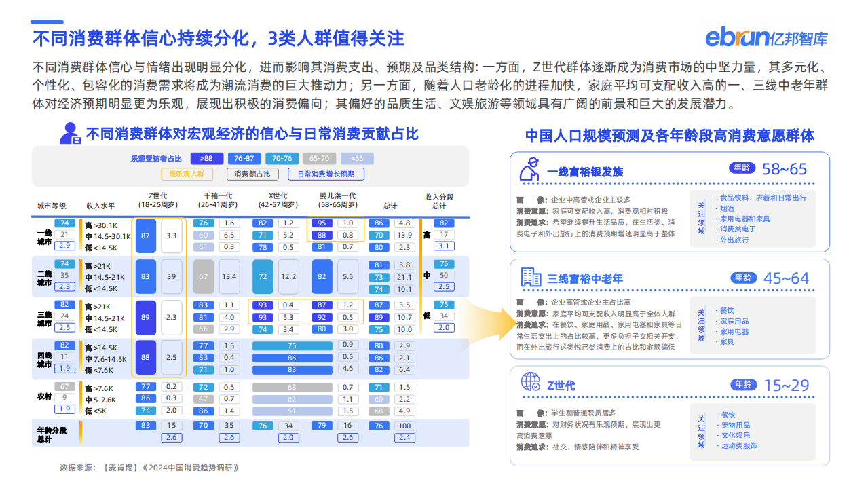Click the 76-87 legend swatch
Screen dimensions: 868x488
(244, 158)
